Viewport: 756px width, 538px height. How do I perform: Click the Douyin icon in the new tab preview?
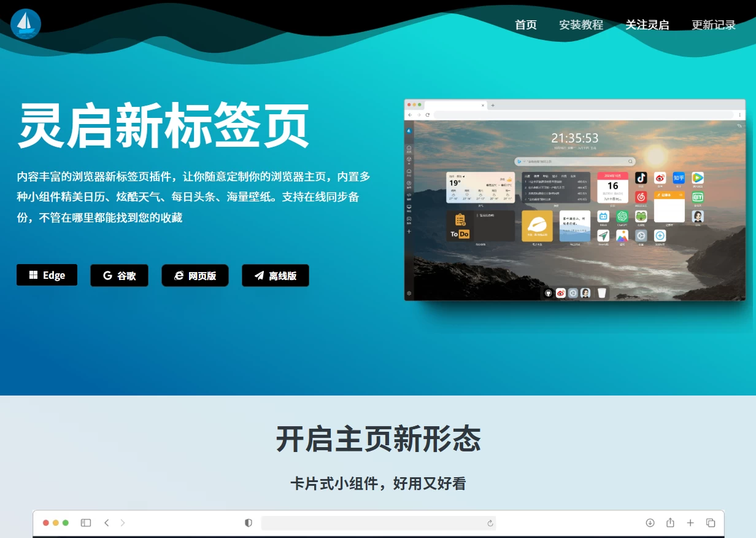click(641, 178)
